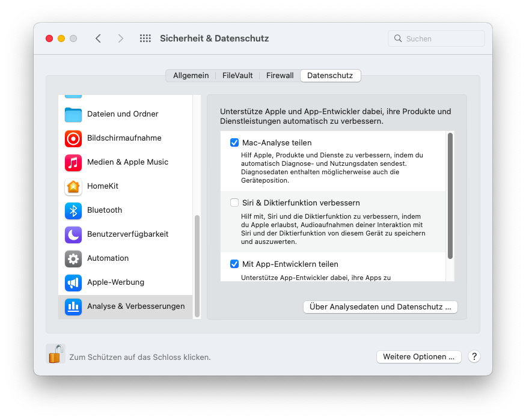Select the Bildschirmaufnahme icon in sidebar
This screenshot has height=420, width=526.
point(73,138)
